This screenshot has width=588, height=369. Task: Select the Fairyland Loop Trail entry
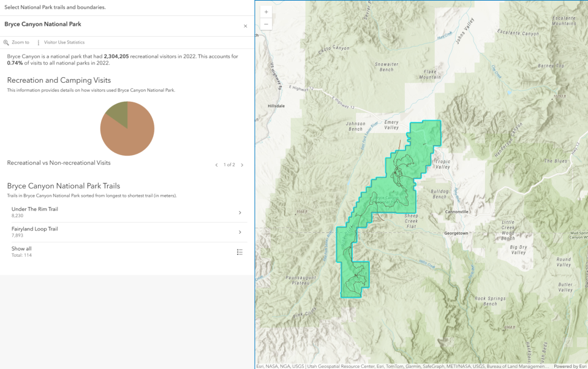coord(35,229)
